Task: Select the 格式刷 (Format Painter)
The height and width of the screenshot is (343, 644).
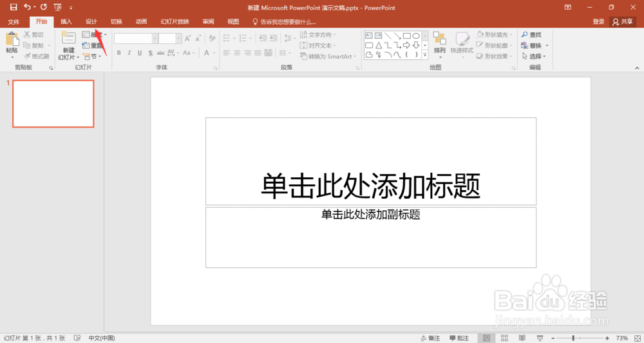Action: 37,56
